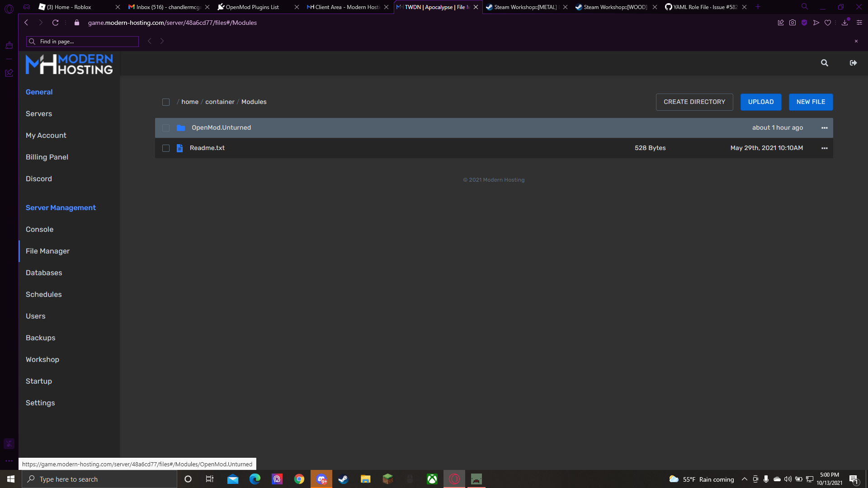Click the document icon next to Readme.txt

(179, 148)
